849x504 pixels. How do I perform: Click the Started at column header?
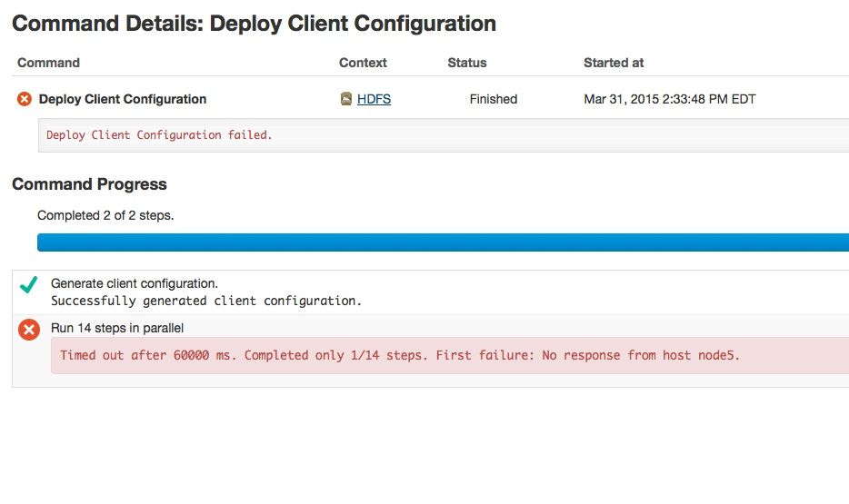click(x=614, y=63)
